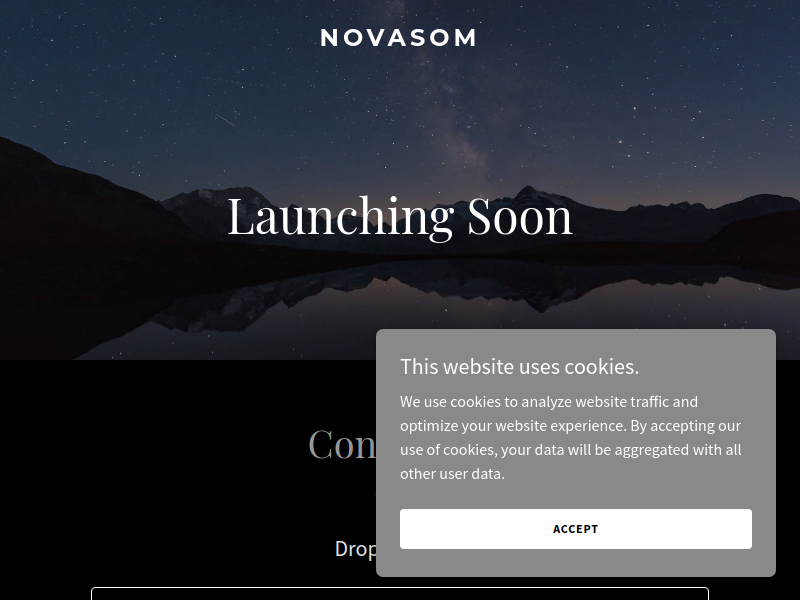The height and width of the screenshot is (600, 800).
Task: Accept cookies with the ACCEPT button
Action: click(576, 529)
